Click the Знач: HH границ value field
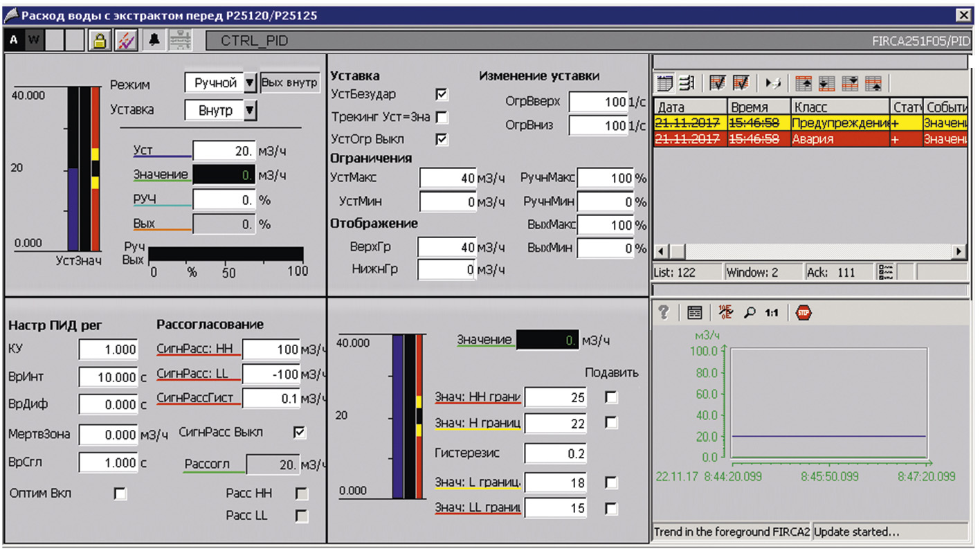The width and height of the screenshot is (980, 551). 556,397
